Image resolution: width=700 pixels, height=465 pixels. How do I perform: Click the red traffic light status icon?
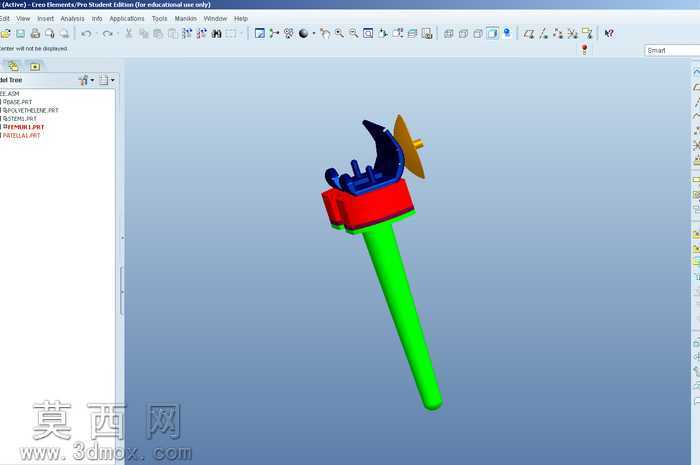tap(584, 50)
